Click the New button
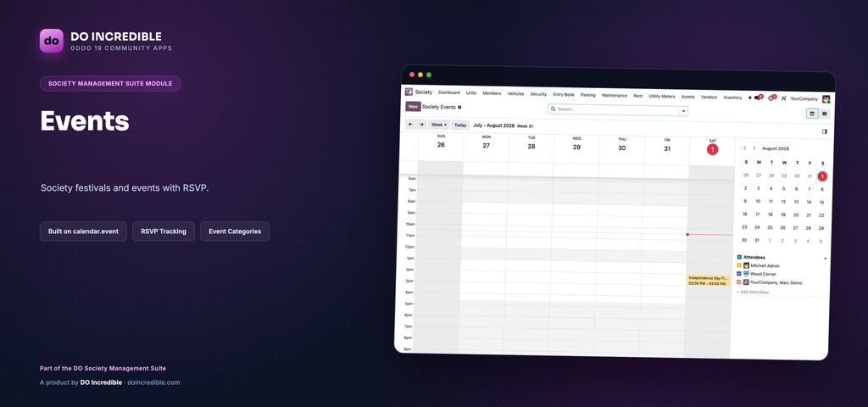This screenshot has width=868, height=407. [413, 106]
